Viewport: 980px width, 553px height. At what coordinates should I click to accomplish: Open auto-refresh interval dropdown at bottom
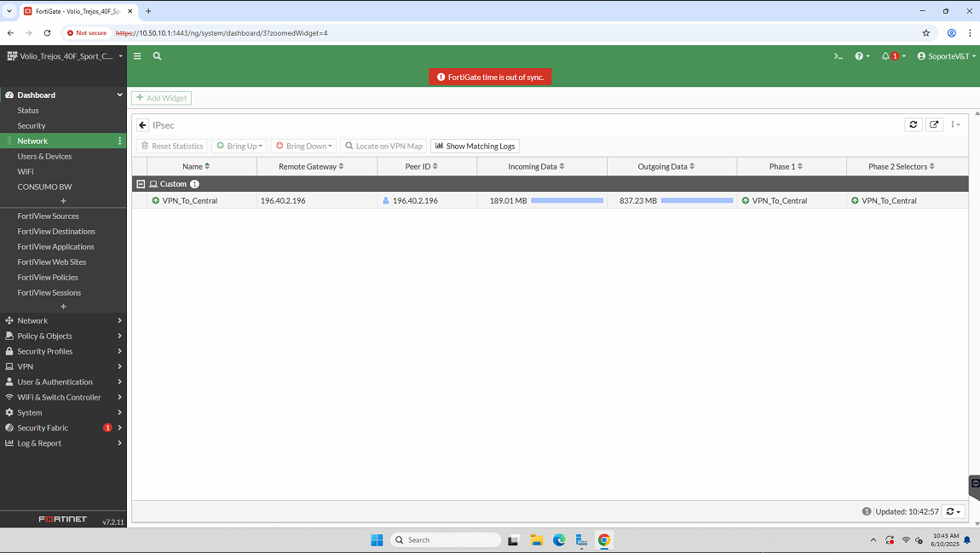click(x=953, y=511)
